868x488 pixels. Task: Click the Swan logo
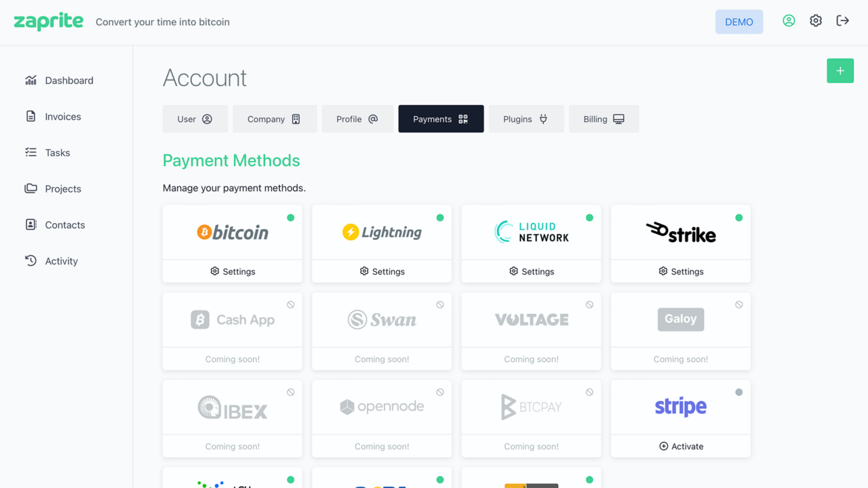click(x=382, y=319)
